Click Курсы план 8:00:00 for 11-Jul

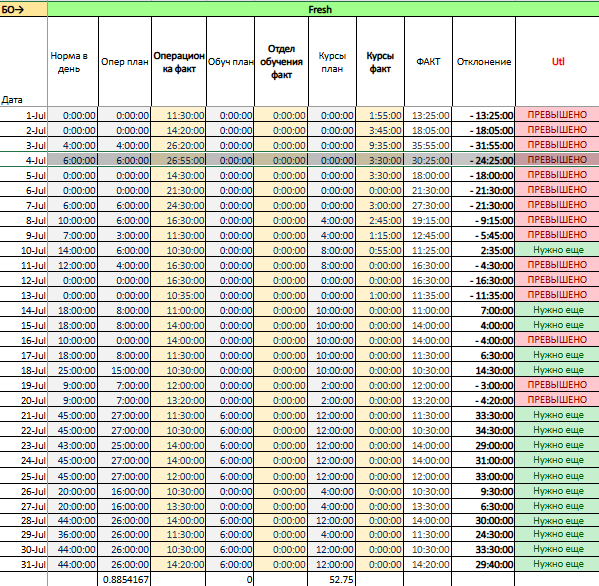(x=332, y=265)
